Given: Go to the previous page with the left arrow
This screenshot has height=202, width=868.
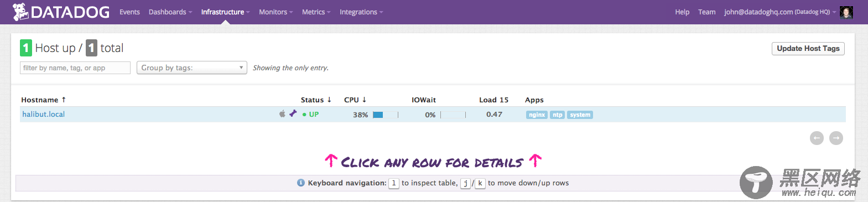Looking at the screenshot, I should click(x=817, y=138).
